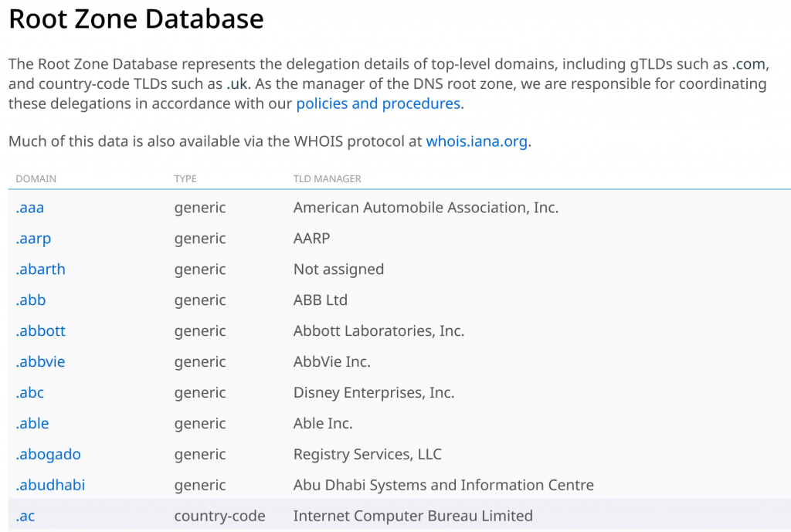Open the .abudhabi domain entry
Screen dimensions: 791x532
50,485
